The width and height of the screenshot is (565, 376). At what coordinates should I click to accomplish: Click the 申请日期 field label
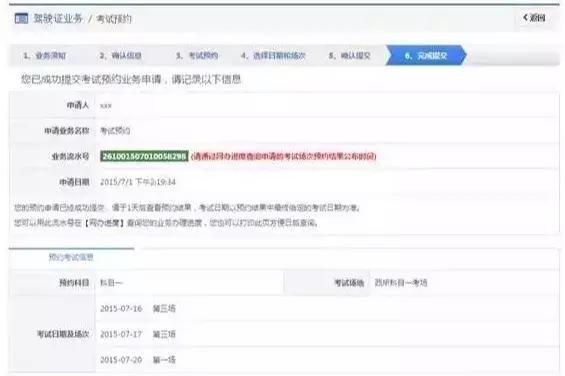(74, 182)
